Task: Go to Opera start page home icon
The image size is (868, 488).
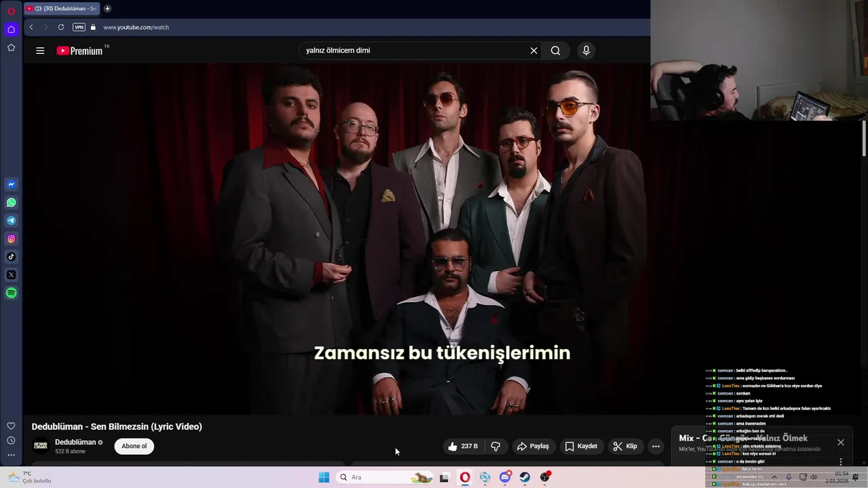Action: click(11, 29)
